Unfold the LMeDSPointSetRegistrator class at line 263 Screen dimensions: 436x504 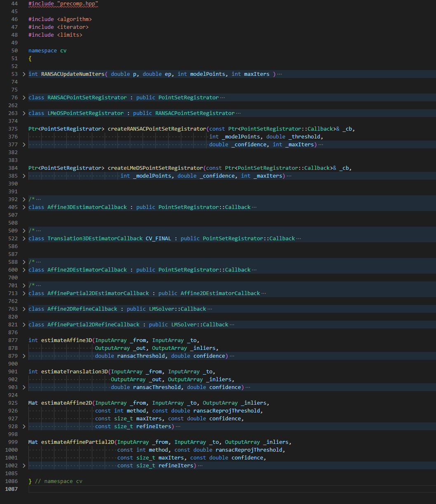24,113
